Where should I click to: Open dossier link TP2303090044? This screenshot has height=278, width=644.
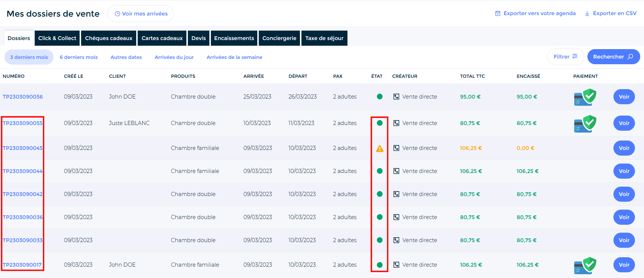click(x=23, y=171)
